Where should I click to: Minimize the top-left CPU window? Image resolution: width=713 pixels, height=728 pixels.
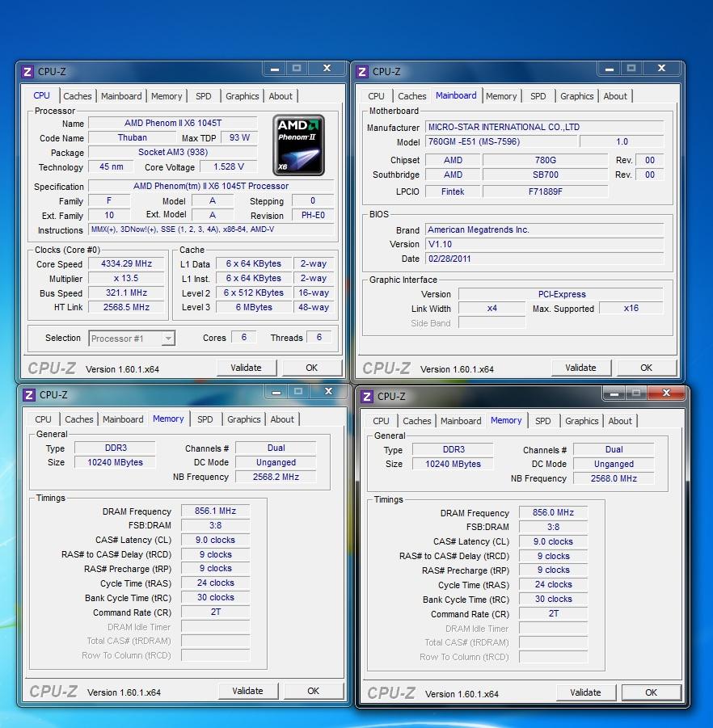275,69
